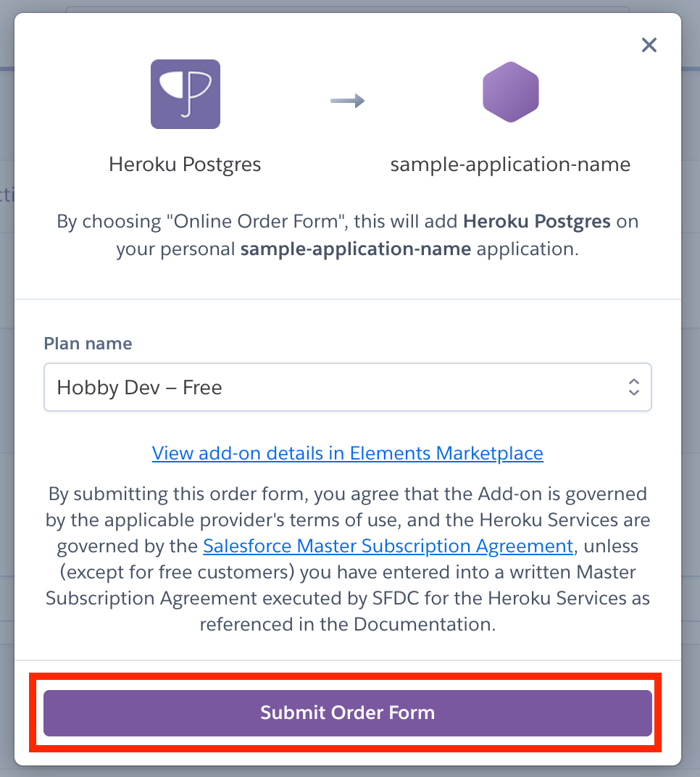Click bold sample-application-name in description
This screenshot has width=700, height=777.
pos(356,249)
